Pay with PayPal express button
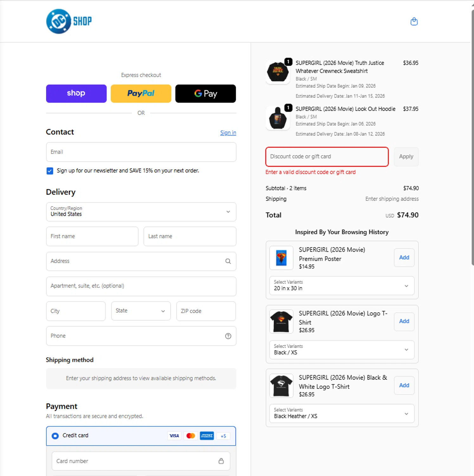The width and height of the screenshot is (474, 476). (141, 93)
